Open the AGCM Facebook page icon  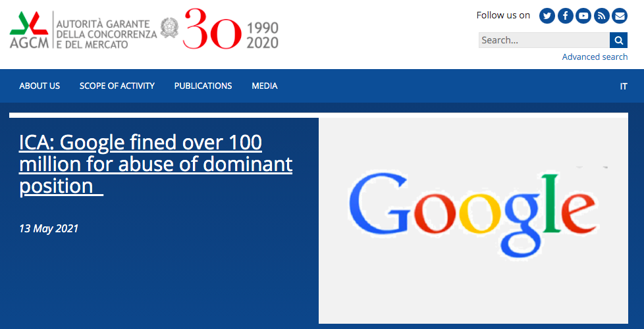[x=565, y=16]
